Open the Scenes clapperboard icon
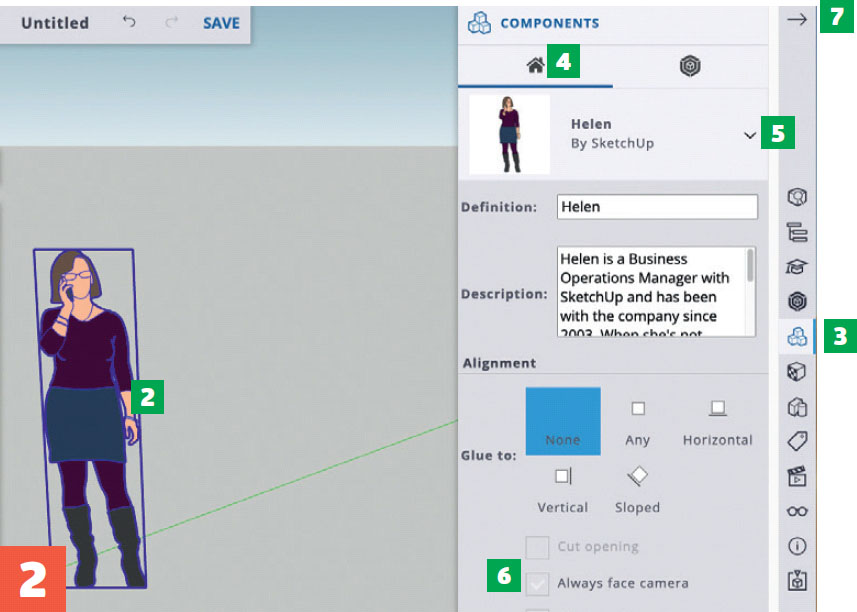Screen dimensions: 857x612 [797, 476]
